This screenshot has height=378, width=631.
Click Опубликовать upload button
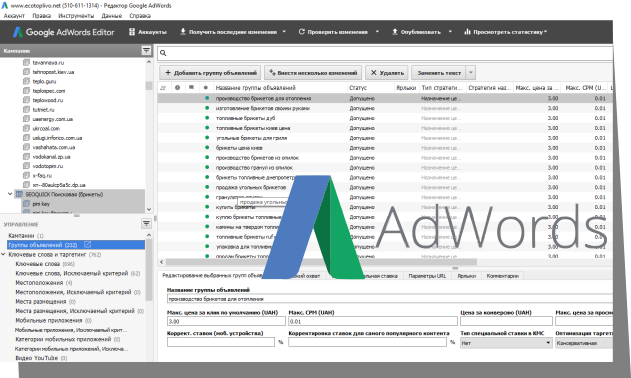point(416,32)
